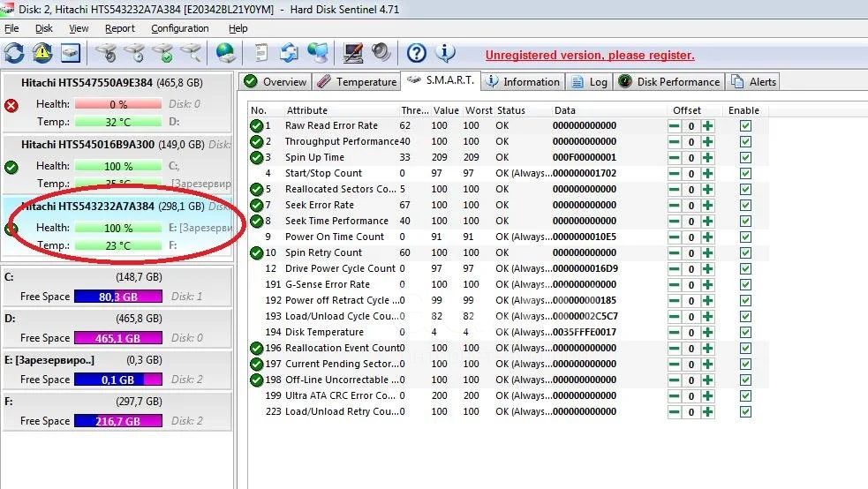Click the Worst column header

point(479,110)
